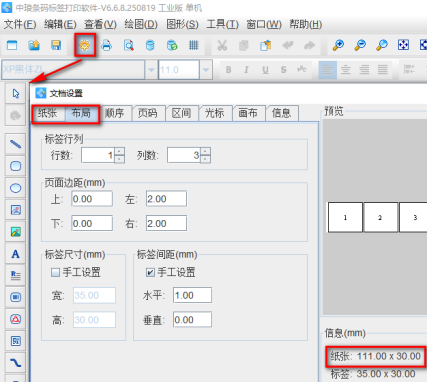Image resolution: width=428 pixels, height=382 pixels.
Task: Open an existing file via folder icon
Action: [x=34, y=45]
